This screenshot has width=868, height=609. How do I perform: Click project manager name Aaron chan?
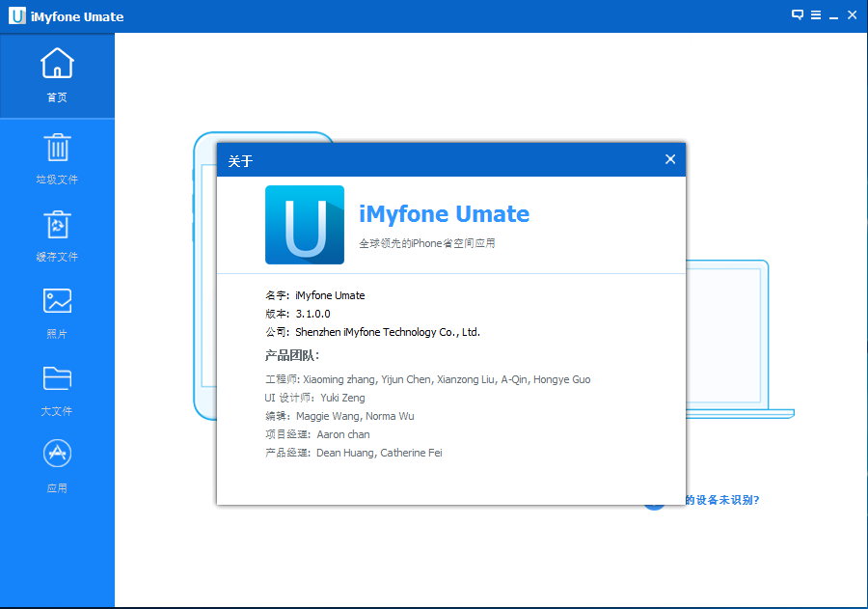pos(343,434)
